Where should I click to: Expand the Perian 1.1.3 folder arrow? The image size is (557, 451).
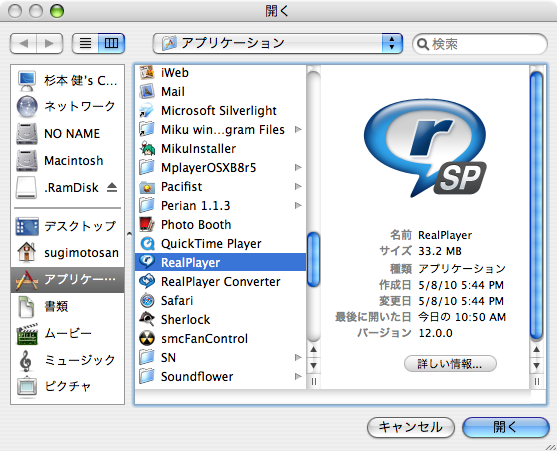click(298, 206)
